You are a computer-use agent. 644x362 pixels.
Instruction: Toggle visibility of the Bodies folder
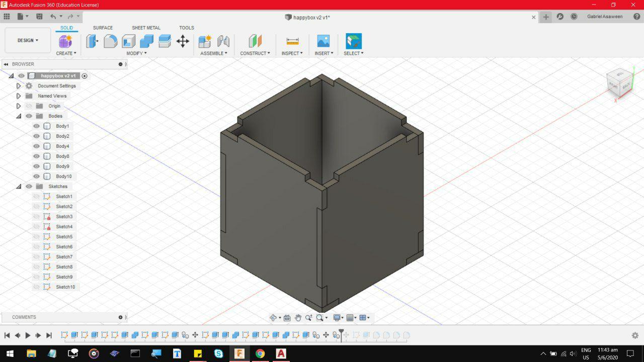(x=29, y=116)
